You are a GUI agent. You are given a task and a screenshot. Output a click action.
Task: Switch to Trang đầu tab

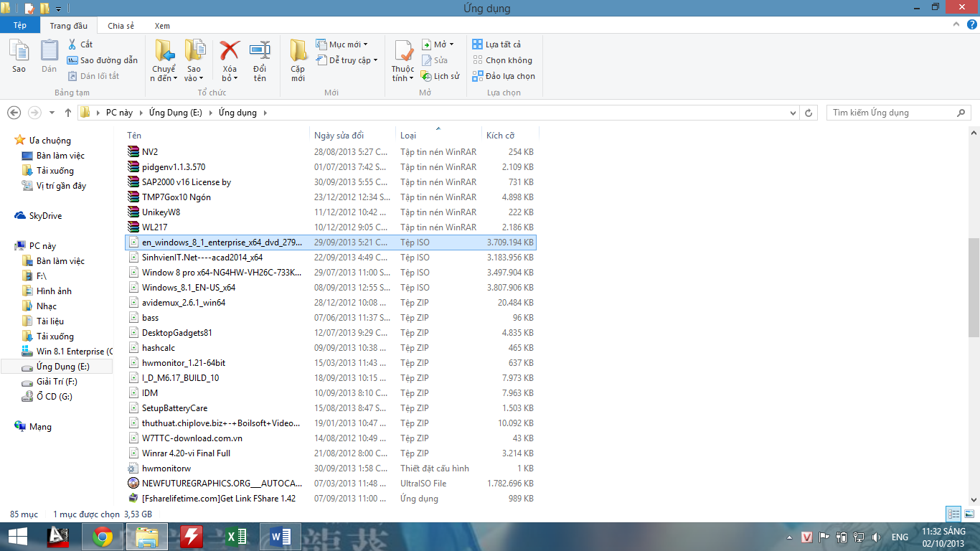coord(69,26)
